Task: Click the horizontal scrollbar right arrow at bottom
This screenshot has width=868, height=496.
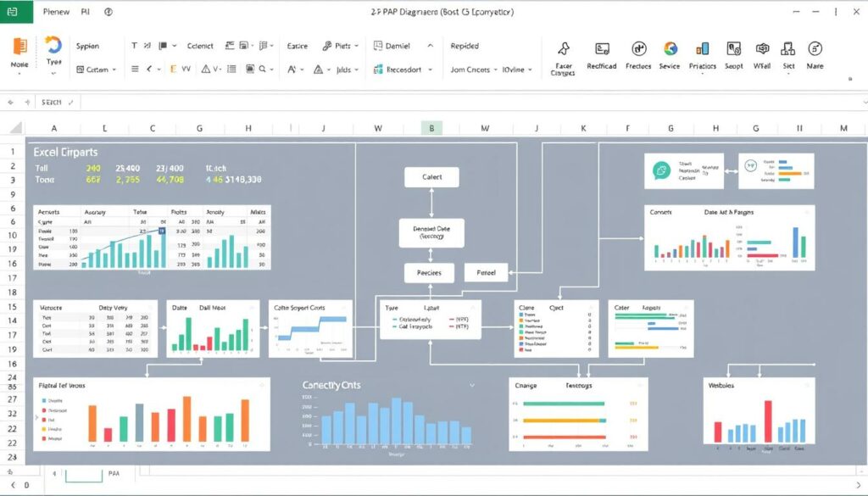Action: (859, 486)
